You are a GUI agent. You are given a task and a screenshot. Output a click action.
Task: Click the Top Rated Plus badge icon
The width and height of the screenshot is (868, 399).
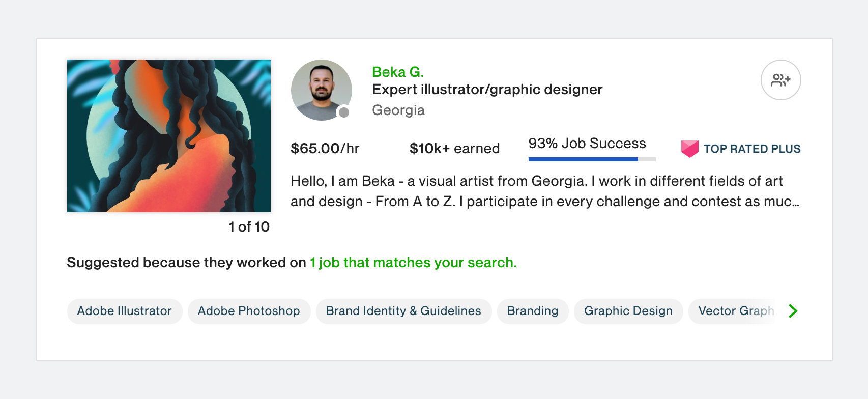tap(689, 149)
